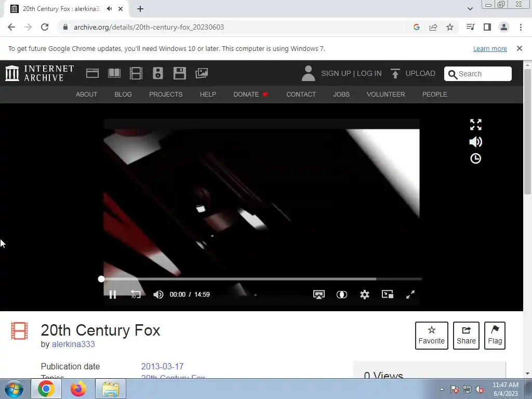Open the PROJECTS menu item
The image size is (532, 399).
point(166,95)
